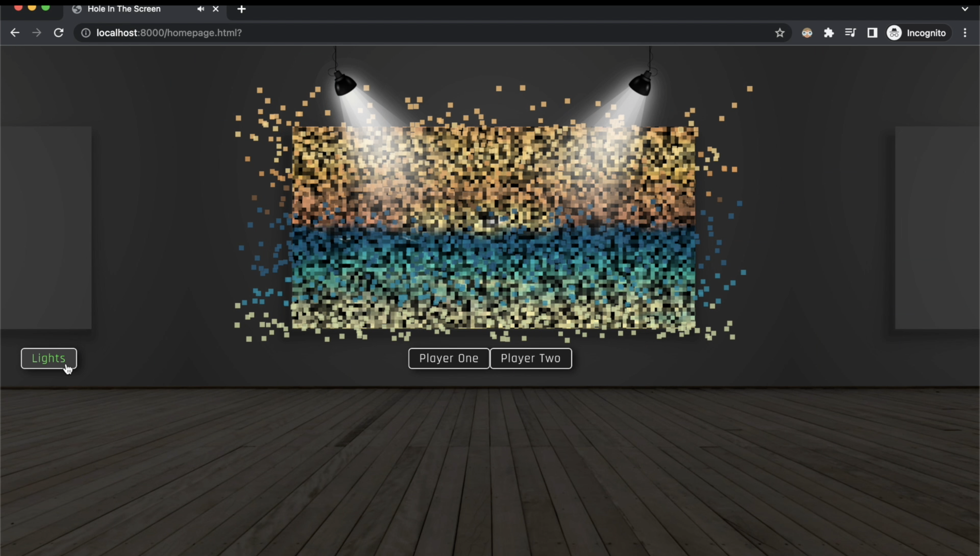
Task: Switch to Hole In The Screen tab
Action: pos(124,9)
